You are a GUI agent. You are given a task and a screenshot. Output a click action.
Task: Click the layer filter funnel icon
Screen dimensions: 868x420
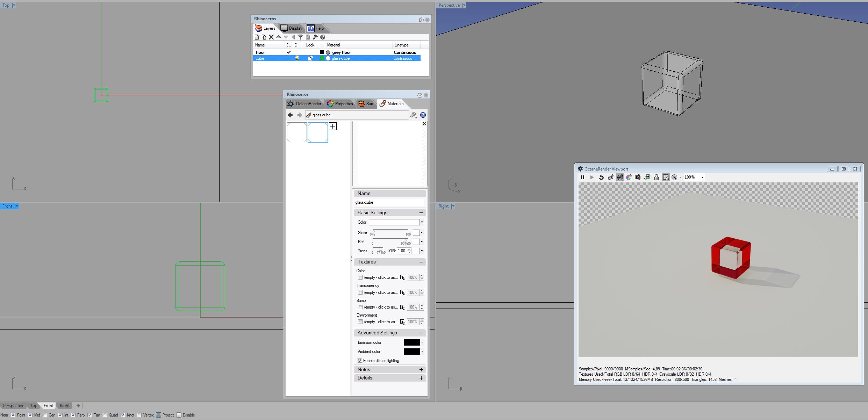[x=300, y=37]
